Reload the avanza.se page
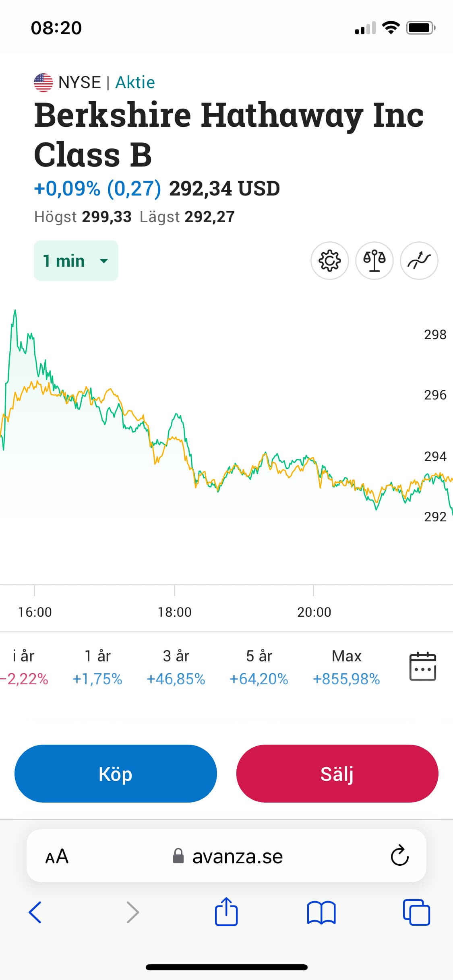The image size is (453, 980). [399, 856]
